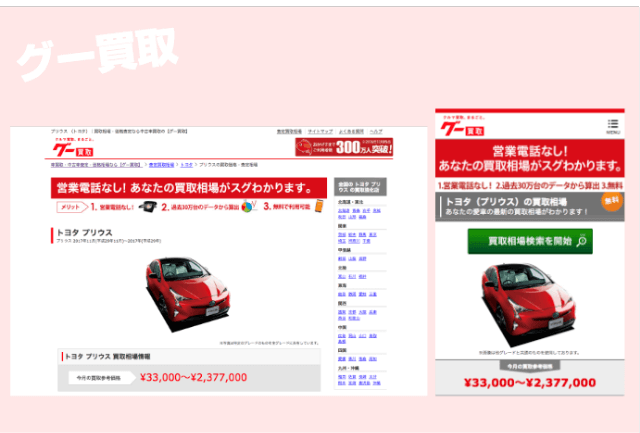Click the pie chart icon in the merit bar

249,207
